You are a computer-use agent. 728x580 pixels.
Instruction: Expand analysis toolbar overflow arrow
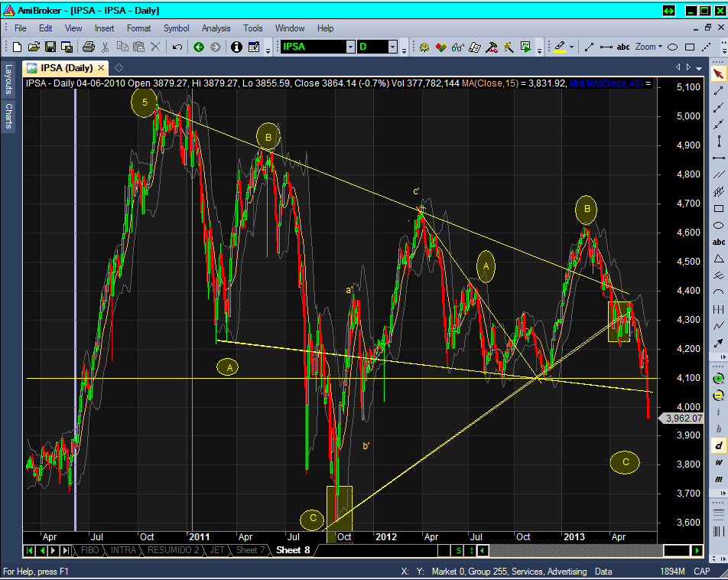(539, 49)
